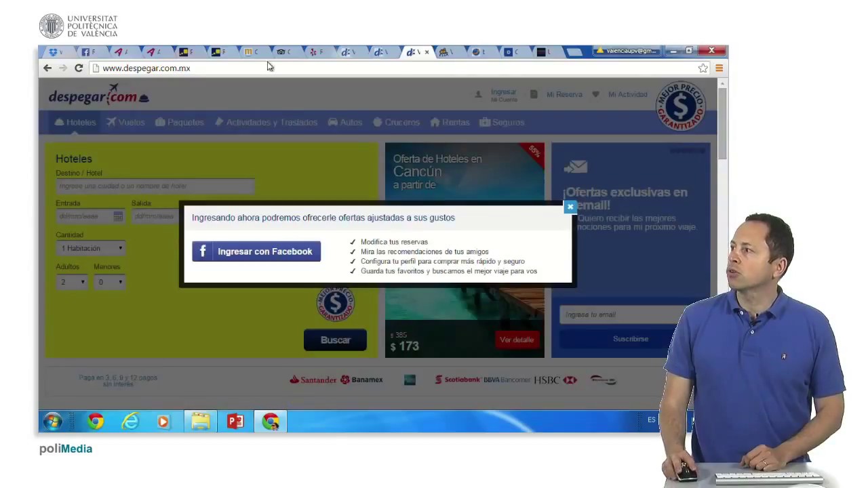
Task: Open the Vuelos navigation tab
Action: [125, 123]
